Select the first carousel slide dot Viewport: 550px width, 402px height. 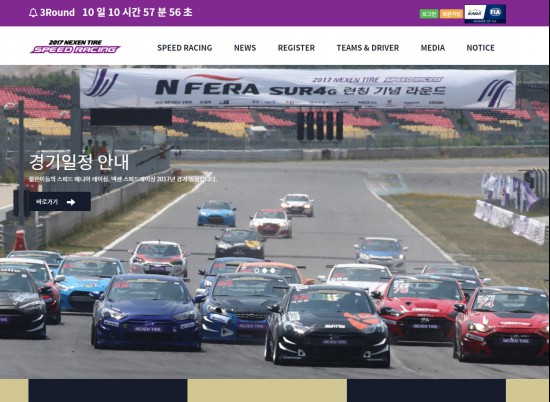pyautogui.click(x=256, y=270)
